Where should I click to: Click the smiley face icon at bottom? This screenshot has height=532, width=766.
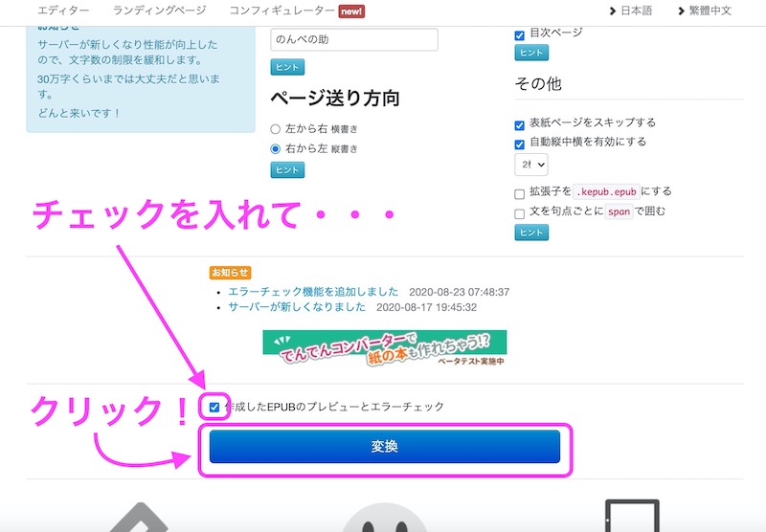(384, 517)
